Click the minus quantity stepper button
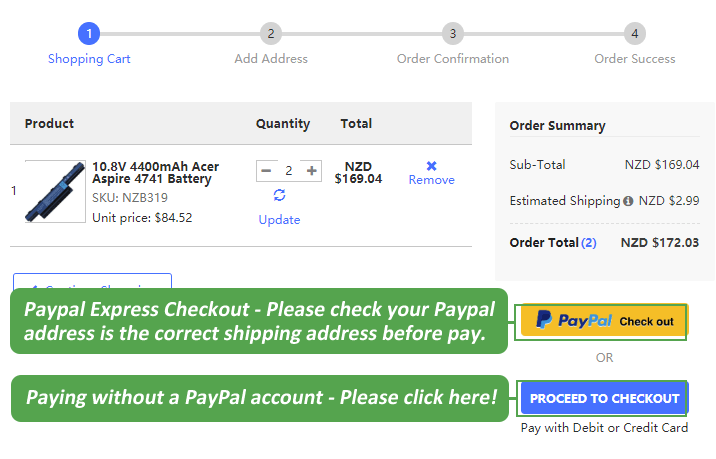The image size is (716, 459). pos(266,171)
